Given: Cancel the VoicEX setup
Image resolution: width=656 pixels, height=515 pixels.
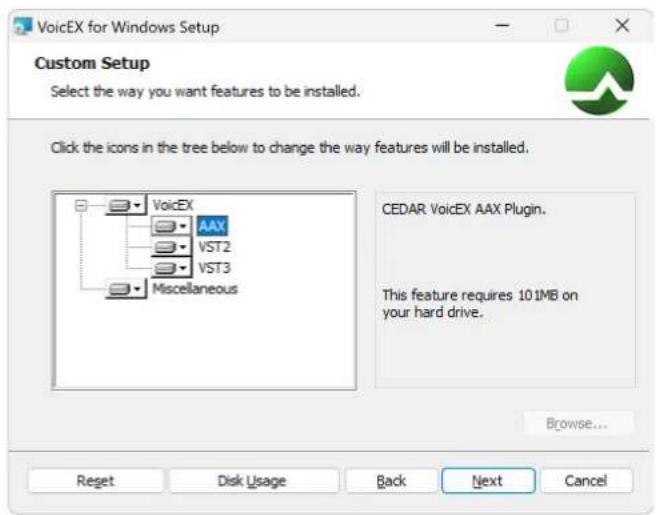Looking at the screenshot, I should point(586,481).
